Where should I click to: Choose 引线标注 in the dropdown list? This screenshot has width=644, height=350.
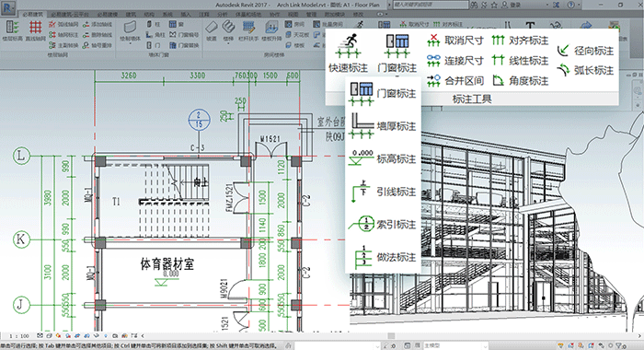tap(384, 192)
